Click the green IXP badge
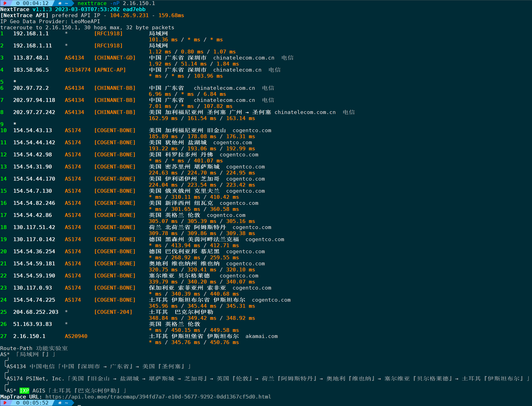532x406 pixels. (24, 390)
